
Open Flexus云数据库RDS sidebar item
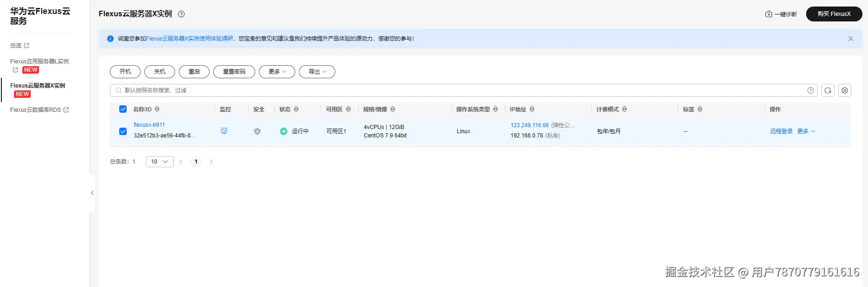click(x=40, y=110)
